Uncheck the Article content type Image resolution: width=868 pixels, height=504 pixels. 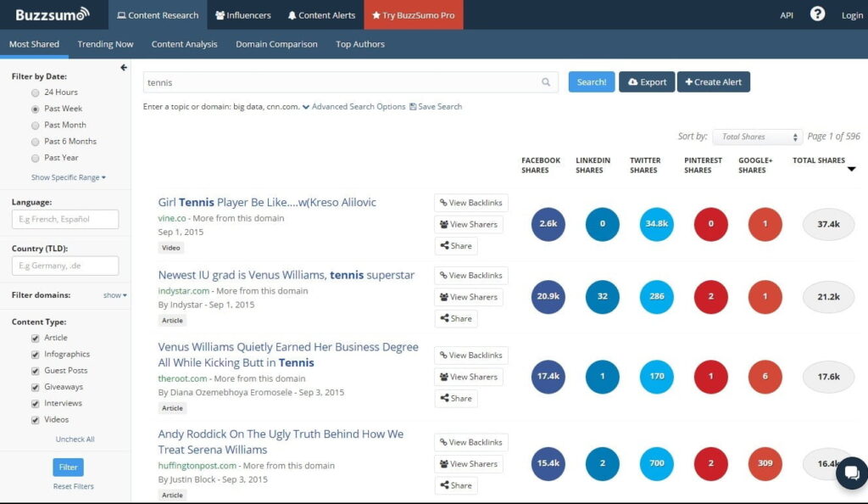coord(36,338)
